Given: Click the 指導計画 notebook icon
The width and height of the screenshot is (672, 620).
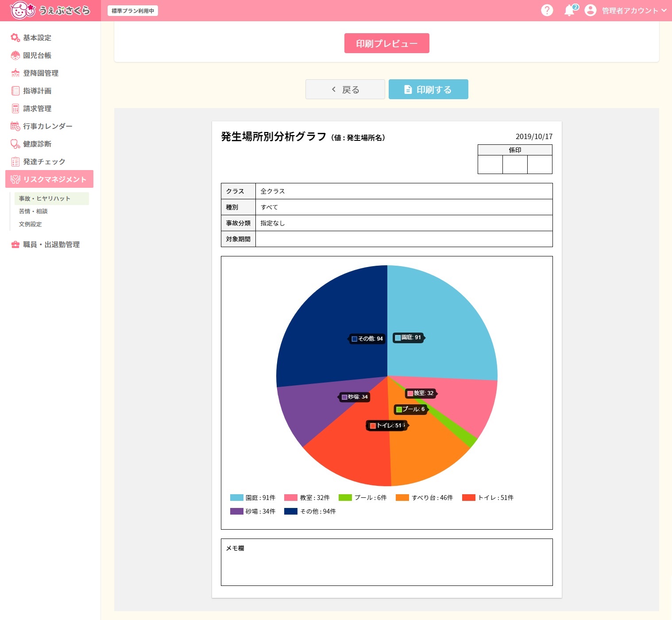Looking at the screenshot, I should pyautogui.click(x=15, y=91).
